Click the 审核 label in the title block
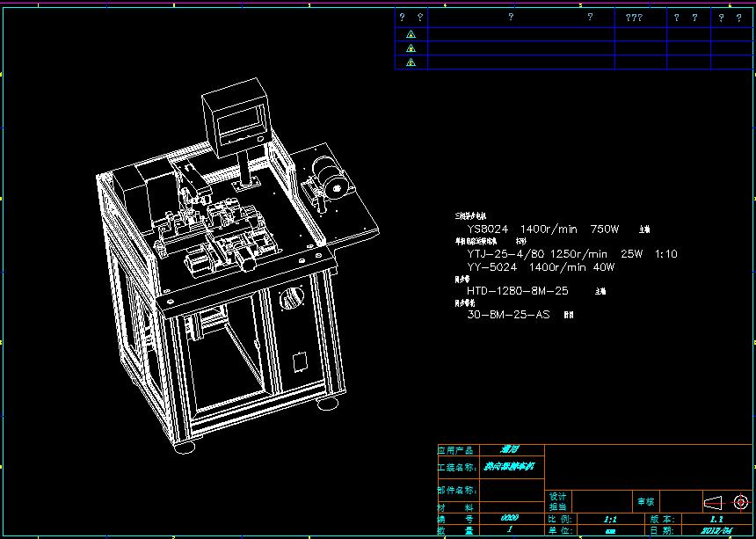Image resolution: width=756 pixels, height=539 pixels. [x=645, y=502]
